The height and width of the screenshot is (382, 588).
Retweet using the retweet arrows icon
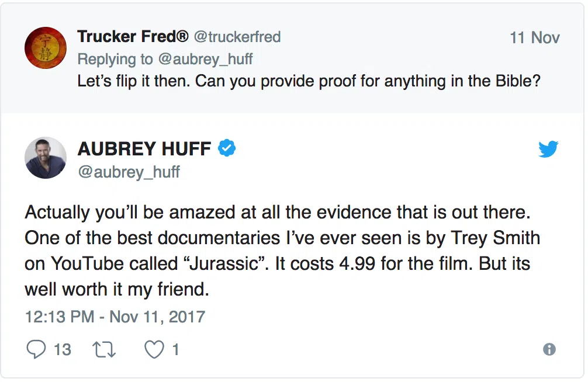pyautogui.click(x=105, y=349)
